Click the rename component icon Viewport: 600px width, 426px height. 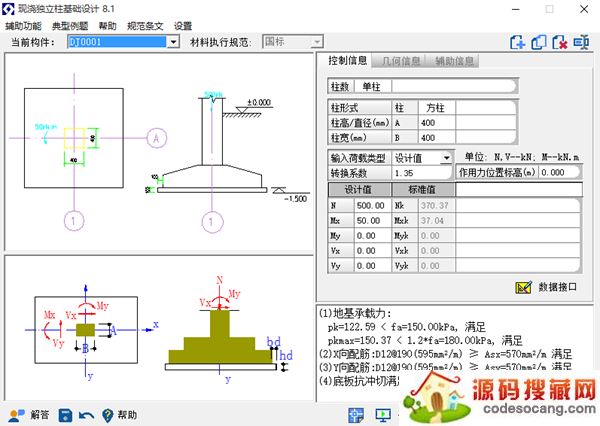(x=581, y=42)
